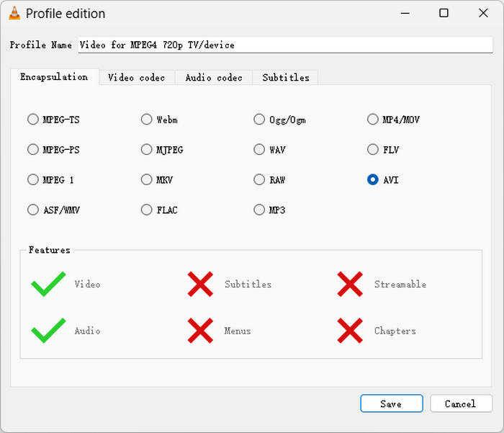Choose the MJPEG option
The image size is (504, 433).
coord(162,149)
